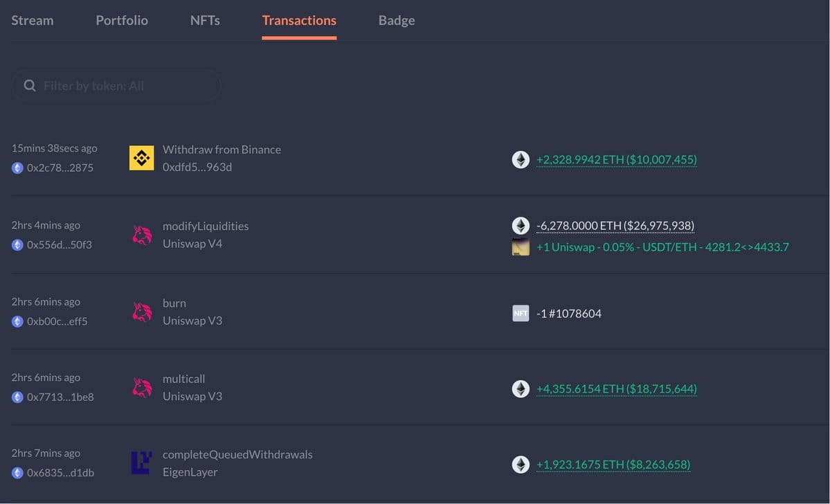Go to the NFTs tab

(205, 20)
